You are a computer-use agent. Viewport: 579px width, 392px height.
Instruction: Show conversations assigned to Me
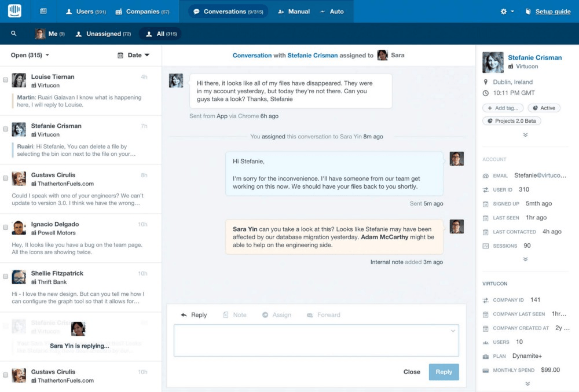tap(50, 34)
